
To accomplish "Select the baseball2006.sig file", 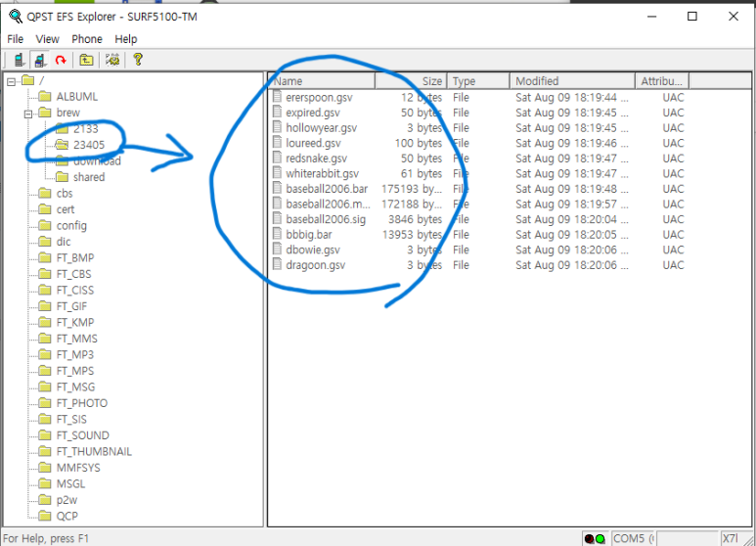I will pyautogui.click(x=326, y=219).
